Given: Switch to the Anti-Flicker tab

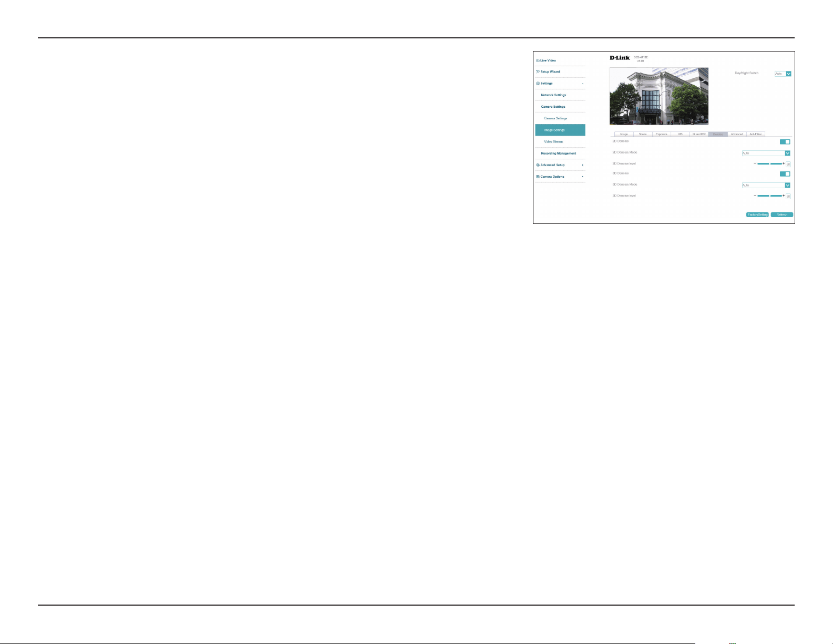Looking at the screenshot, I should 756,134.
